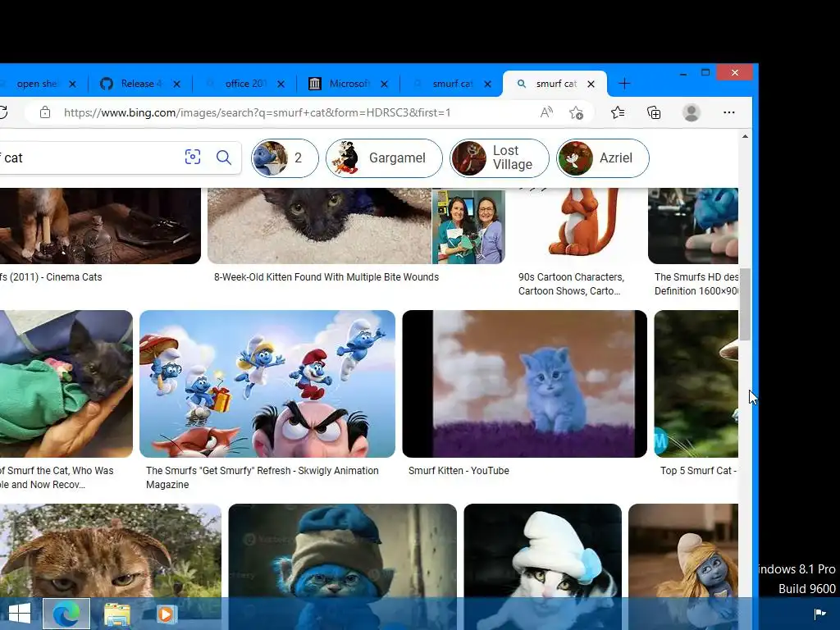Open the grumpy tabby cat image

[x=111, y=550]
